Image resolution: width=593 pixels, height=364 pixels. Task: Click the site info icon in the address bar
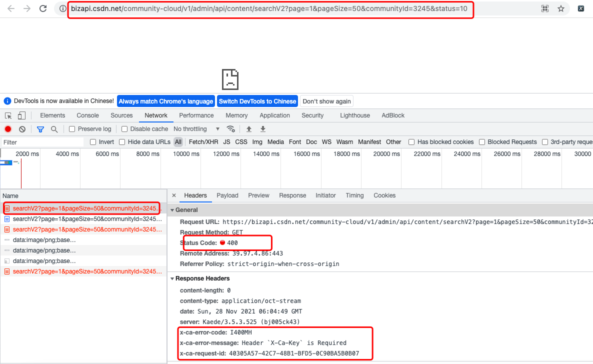63,8
